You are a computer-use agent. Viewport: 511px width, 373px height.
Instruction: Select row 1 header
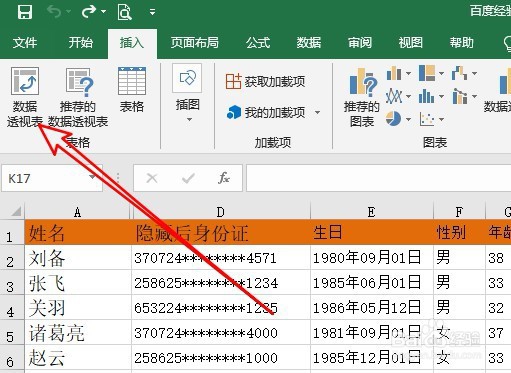tap(12, 233)
